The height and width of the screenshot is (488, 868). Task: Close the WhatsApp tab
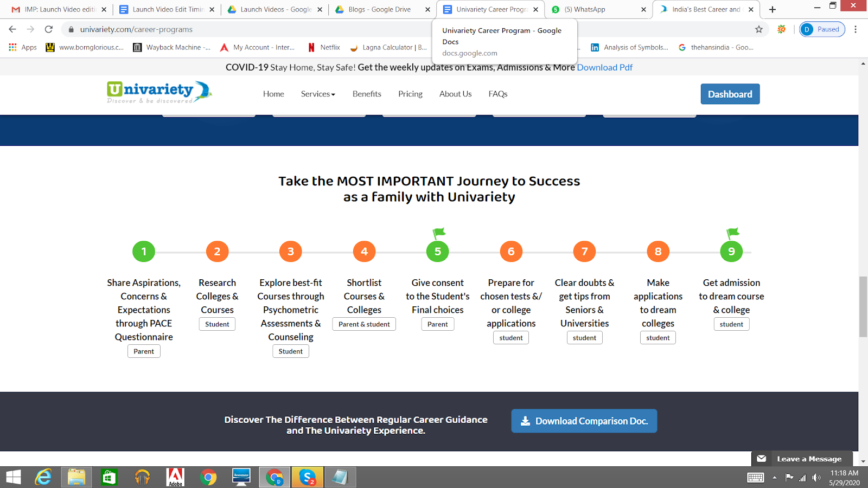[643, 9]
